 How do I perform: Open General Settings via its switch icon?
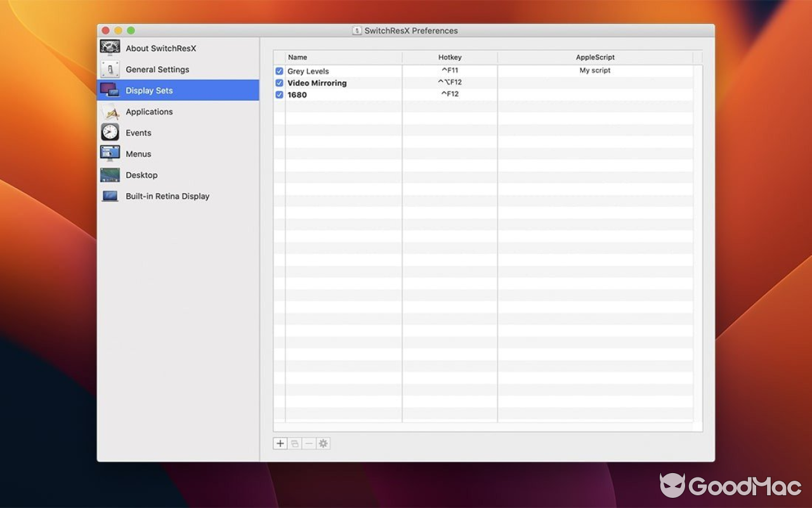click(x=109, y=69)
